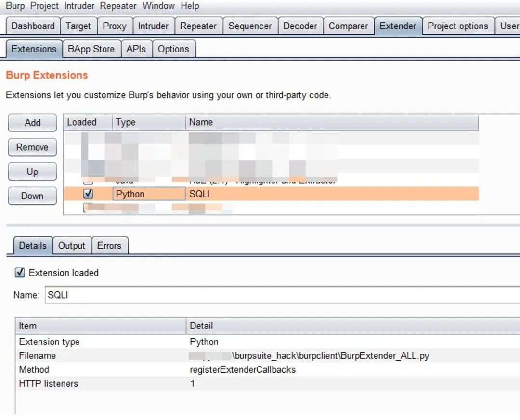This screenshot has height=420, width=520.
Task: Move extension Down in list
Action: [x=32, y=196]
